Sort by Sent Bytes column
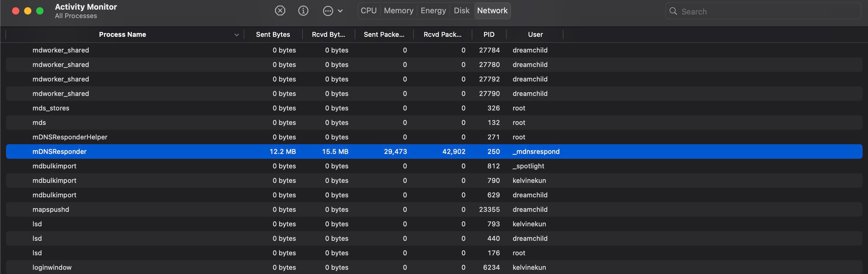The width and height of the screenshot is (868, 274). [x=273, y=34]
